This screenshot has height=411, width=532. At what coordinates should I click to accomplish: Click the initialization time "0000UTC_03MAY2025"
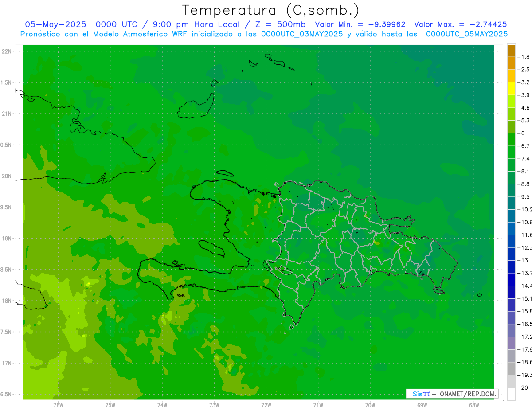tap(302, 34)
